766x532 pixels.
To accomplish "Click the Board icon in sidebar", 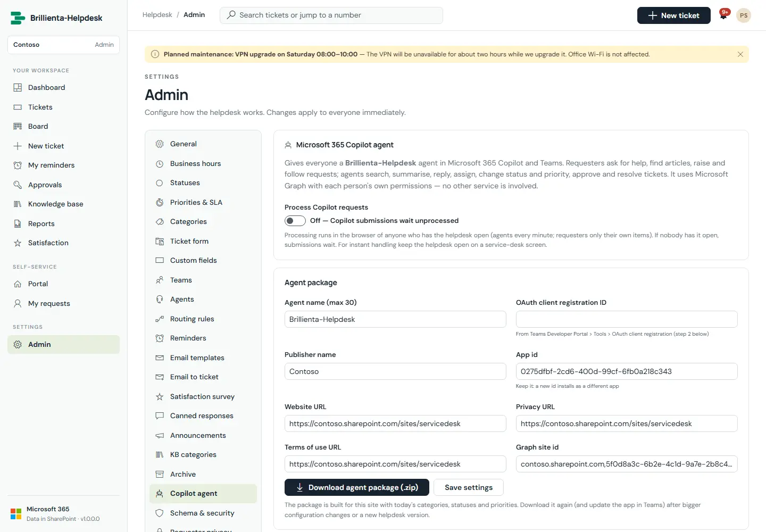I will pyautogui.click(x=18, y=127).
